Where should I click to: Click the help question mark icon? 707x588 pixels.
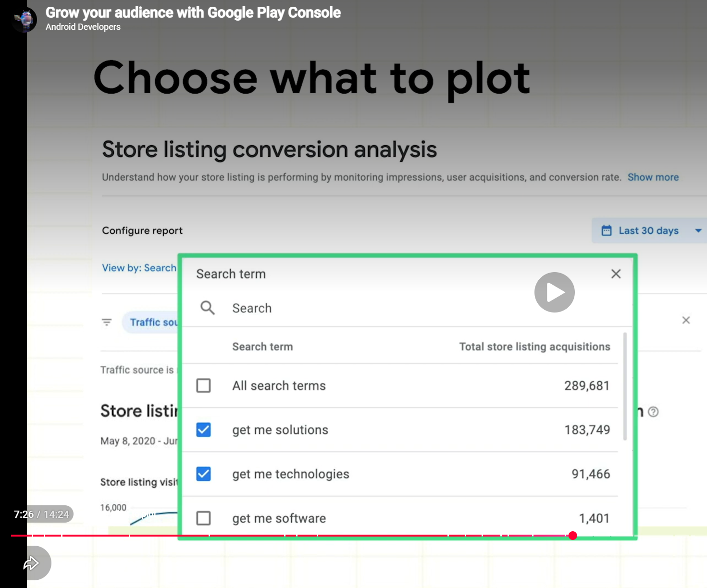pos(653,412)
